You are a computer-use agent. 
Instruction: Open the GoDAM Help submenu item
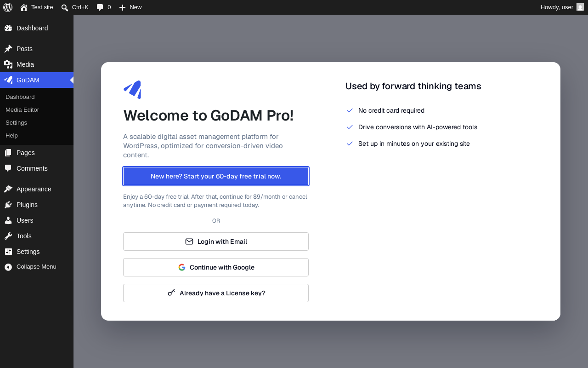coord(37,136)
